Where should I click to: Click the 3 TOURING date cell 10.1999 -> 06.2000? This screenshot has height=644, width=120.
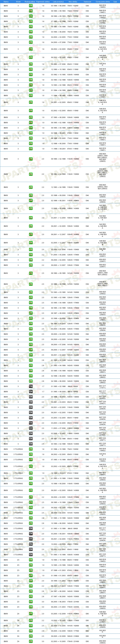click(x=58, y=523)
